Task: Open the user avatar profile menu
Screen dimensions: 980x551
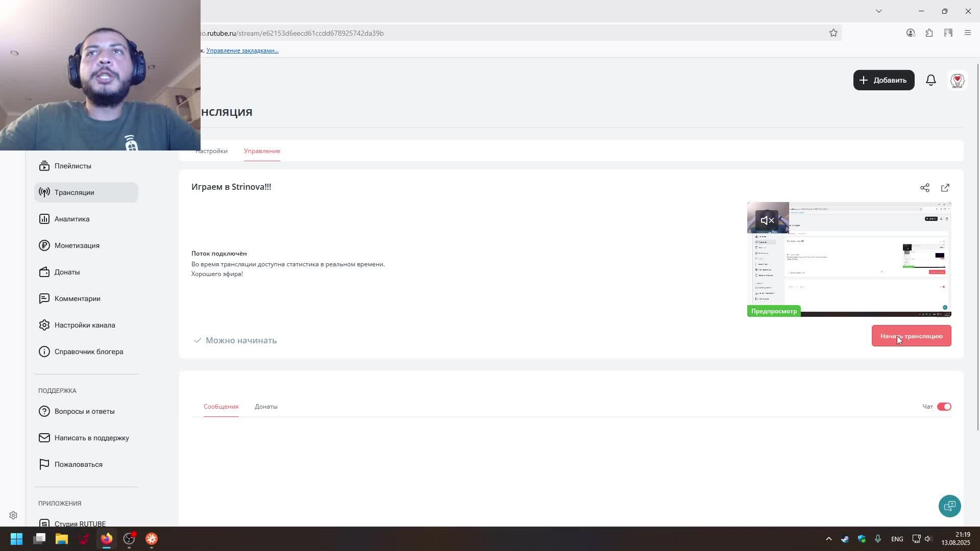Action: [957, 80]
